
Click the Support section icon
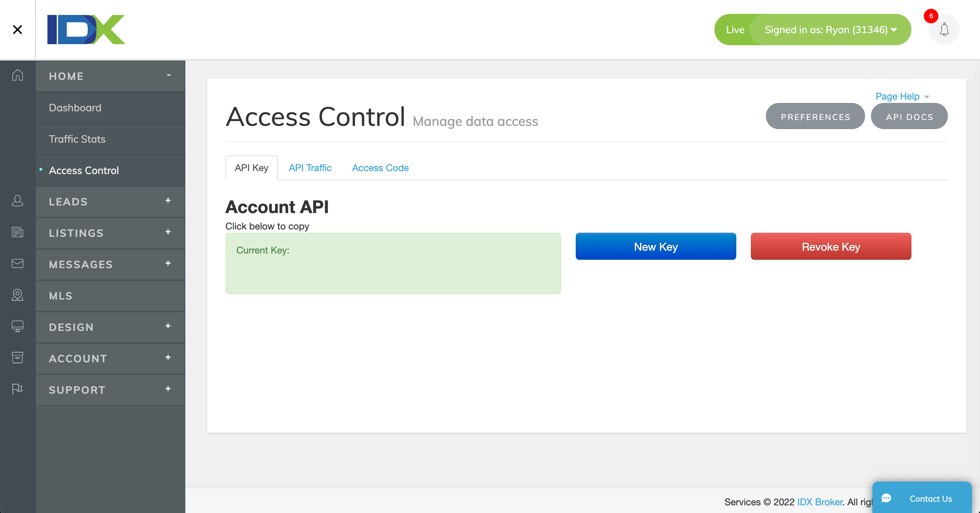[x=18, y=389]
